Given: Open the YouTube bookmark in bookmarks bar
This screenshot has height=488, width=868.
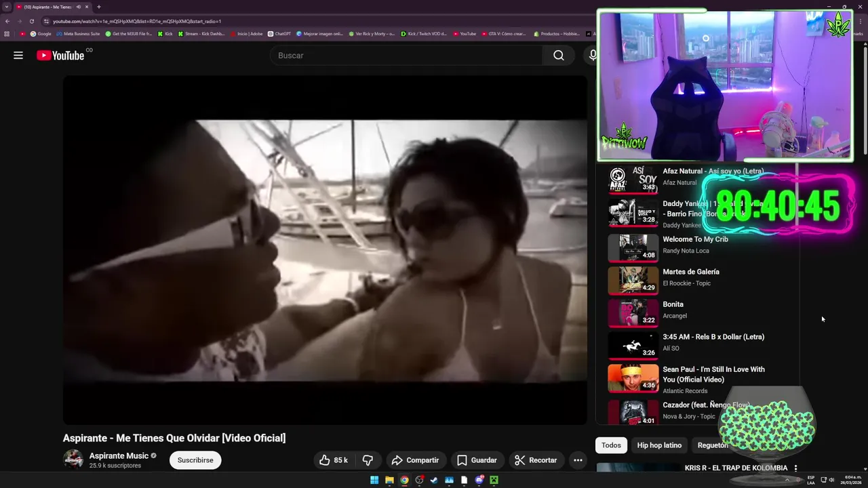Looking at the screenshot, I should pyautogui.click(x=465, y=34).
